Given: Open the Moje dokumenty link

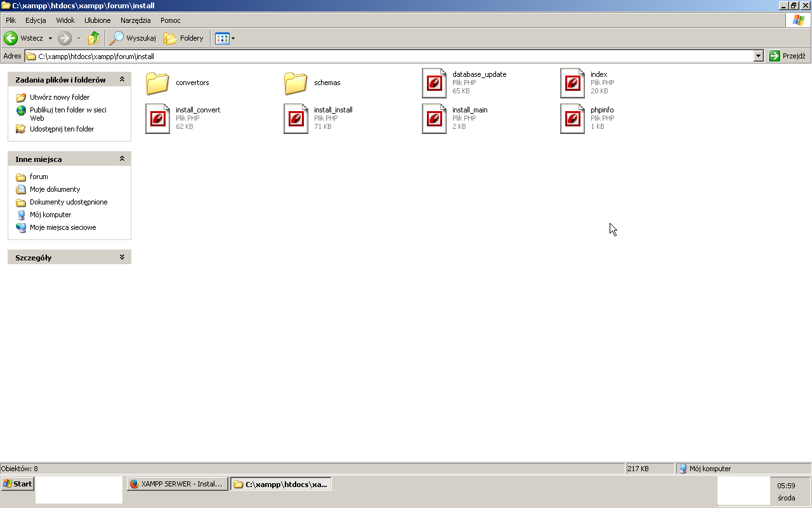Looking at the screenshot, I should click(55, 189).
